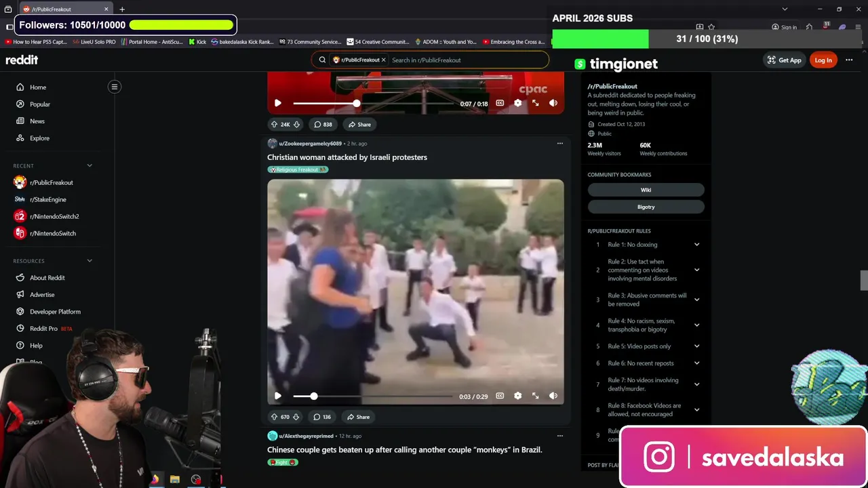The image size is (868, 488).
Task: Open Developer Platform link
Action: click(55, 312)
